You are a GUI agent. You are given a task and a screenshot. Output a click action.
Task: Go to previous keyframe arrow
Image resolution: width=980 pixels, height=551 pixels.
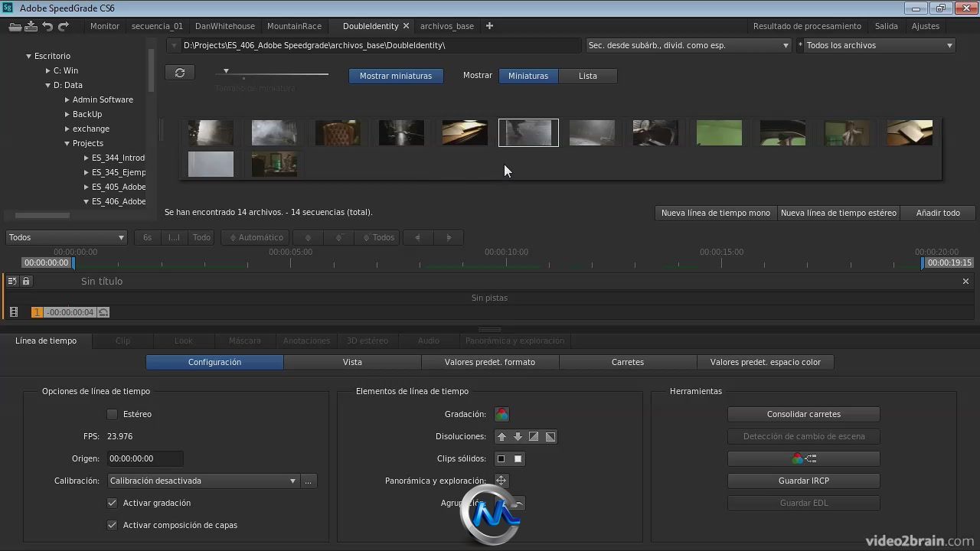coord(418,237)
